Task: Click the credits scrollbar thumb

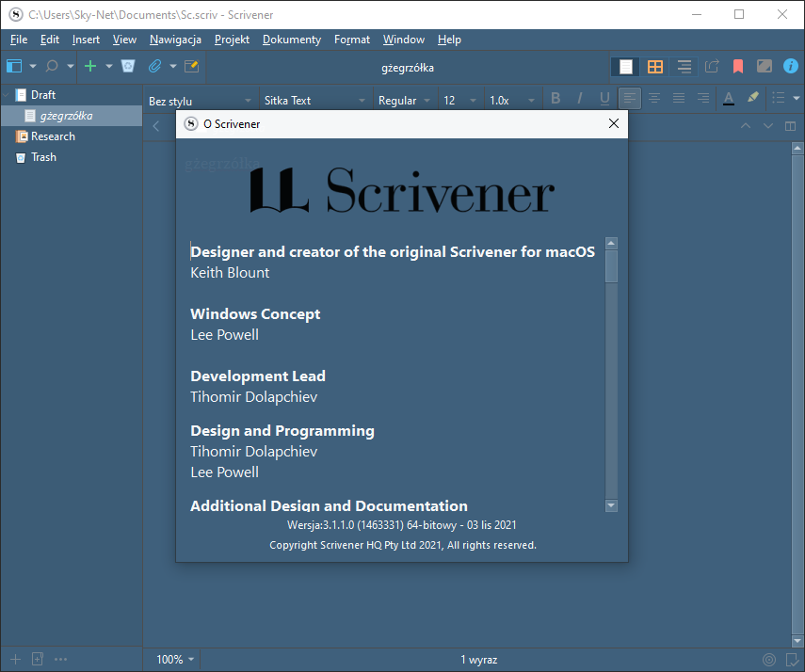Action: (611, 266)
